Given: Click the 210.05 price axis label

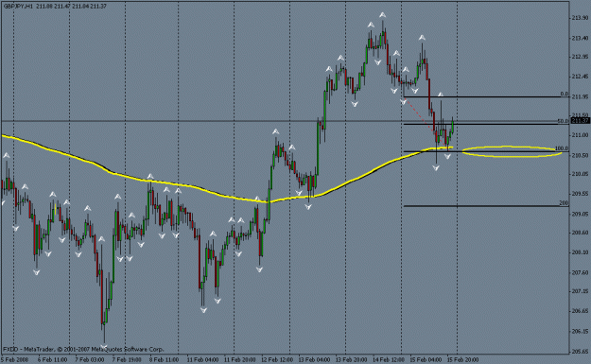Looking at the screenshot, I should 581,174.
